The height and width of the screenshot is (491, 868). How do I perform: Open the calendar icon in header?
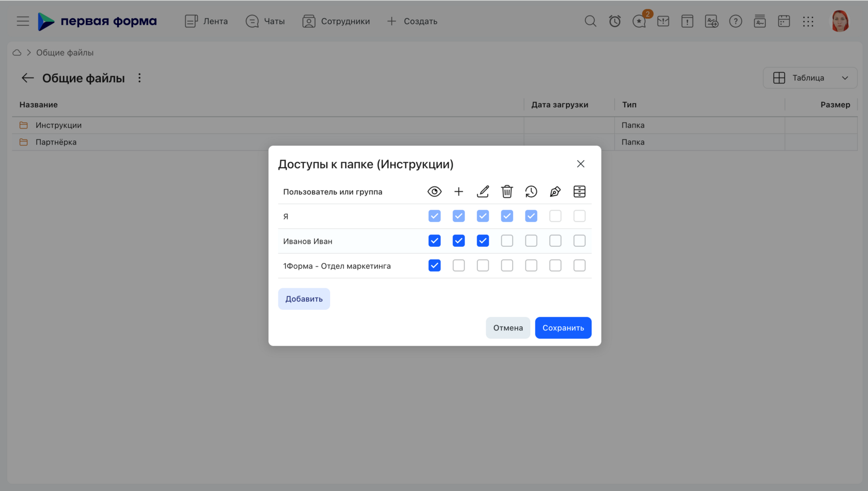(x=784, y=21)
